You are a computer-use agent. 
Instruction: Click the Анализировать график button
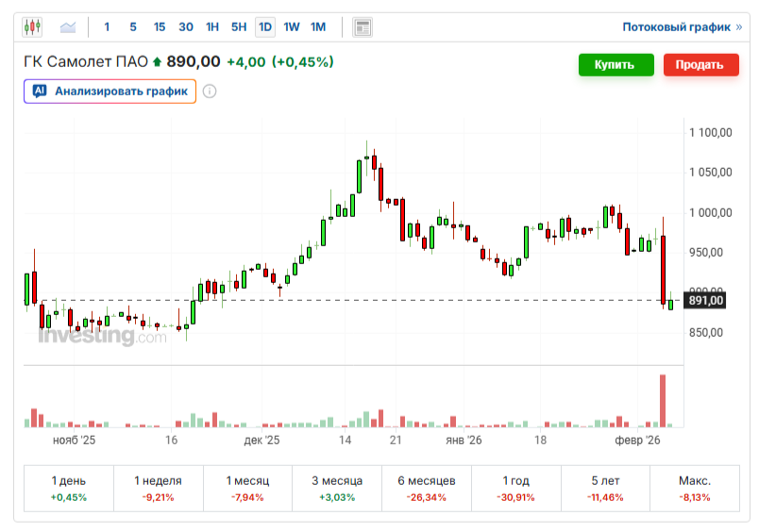pyautogui.click(x=110, y=91)
